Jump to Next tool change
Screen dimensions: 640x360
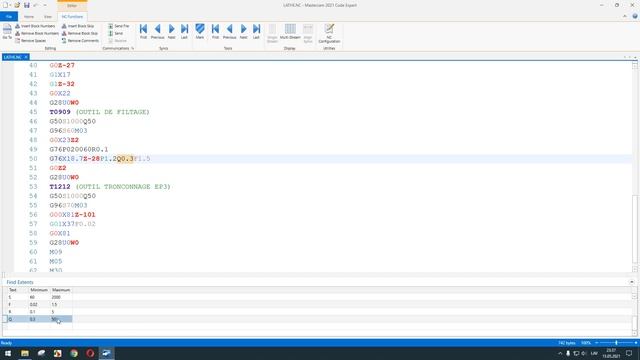coord(244,31)
